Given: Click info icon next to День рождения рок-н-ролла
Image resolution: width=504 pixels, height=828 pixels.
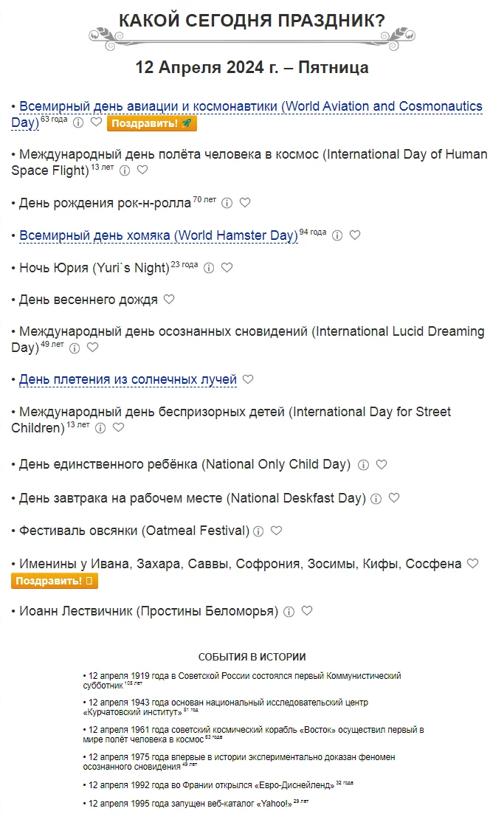Looking at the screenshot, I should click(227, 203).
